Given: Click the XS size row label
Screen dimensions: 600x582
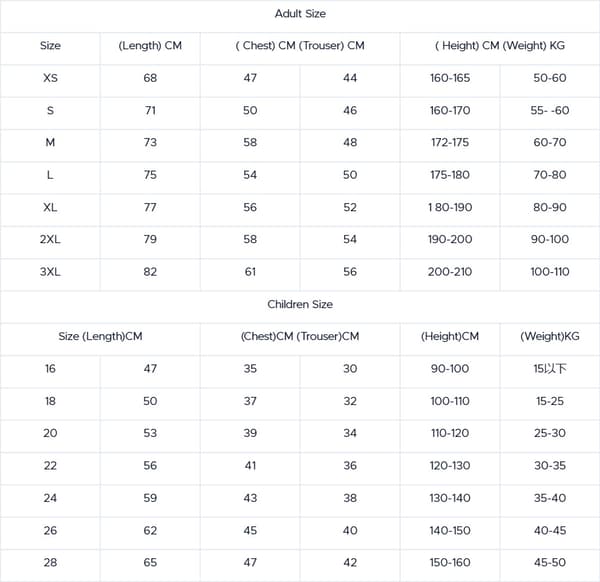Looking at the screenshot, I should click(x=50, y=78).
